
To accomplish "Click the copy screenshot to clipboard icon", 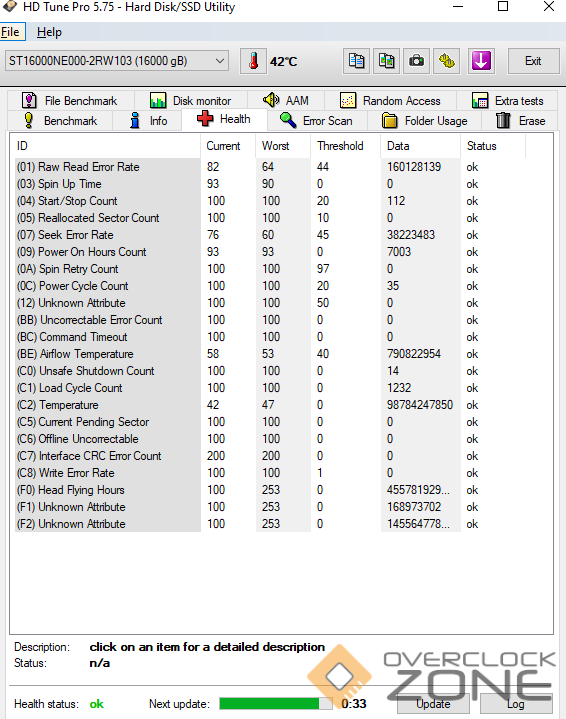I will 387,61.
